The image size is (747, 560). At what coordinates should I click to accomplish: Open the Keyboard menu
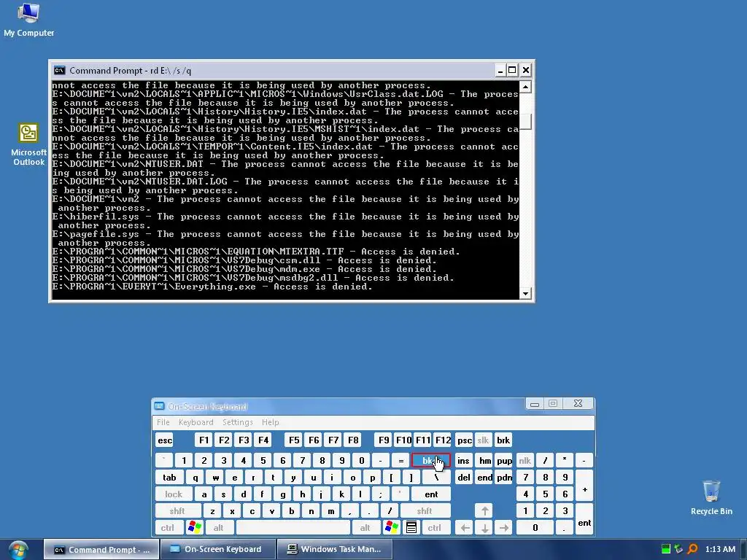point(196,422)
